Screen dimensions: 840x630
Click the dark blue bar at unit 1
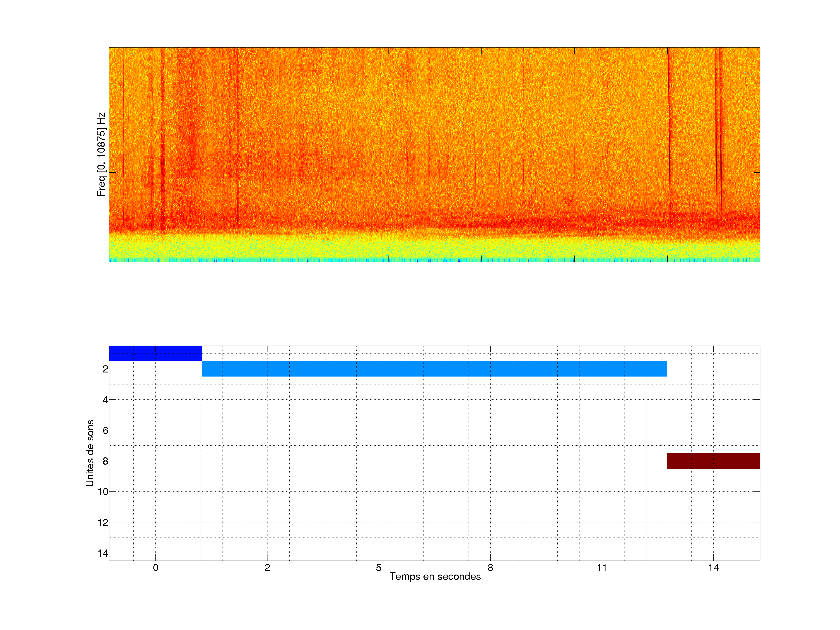pos(155,353)
